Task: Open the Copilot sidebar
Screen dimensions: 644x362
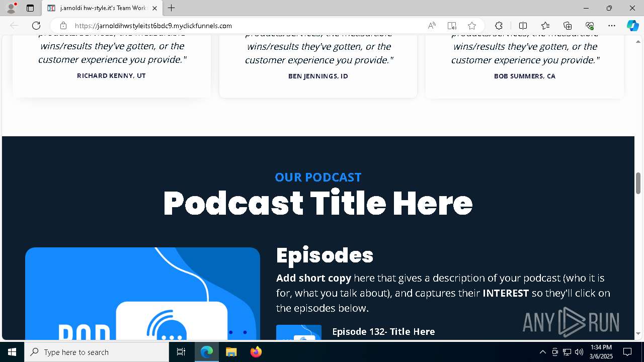Action: tap(632, 26)
